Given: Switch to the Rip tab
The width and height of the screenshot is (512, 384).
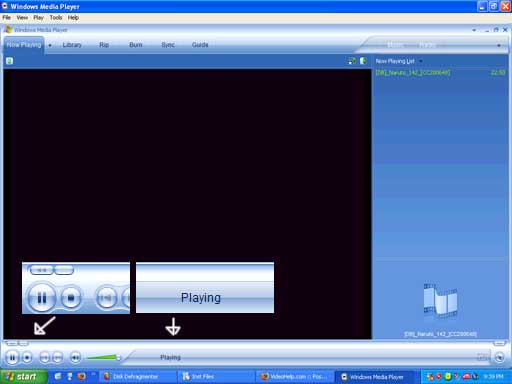Looking at the screenshot, I should coord(104,45).
